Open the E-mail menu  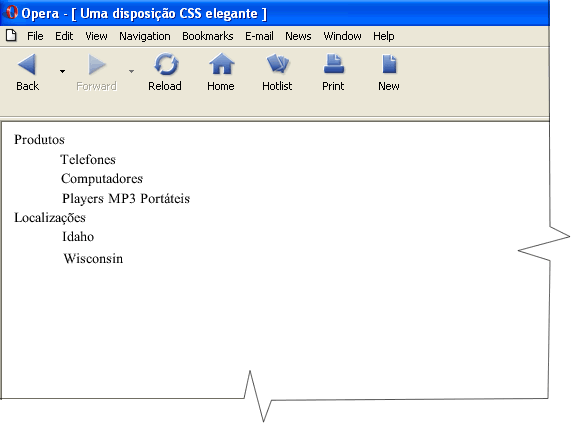(259, 36)
